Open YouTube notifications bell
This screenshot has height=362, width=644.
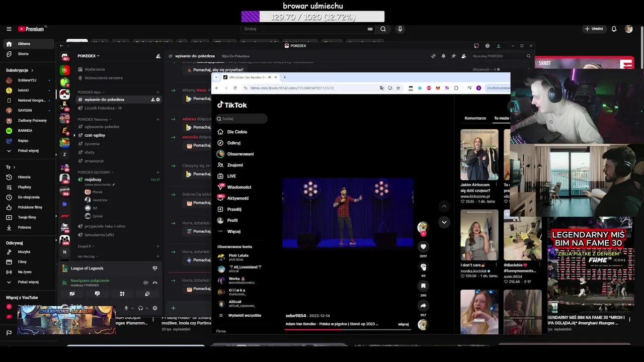(x=614, y=29)
